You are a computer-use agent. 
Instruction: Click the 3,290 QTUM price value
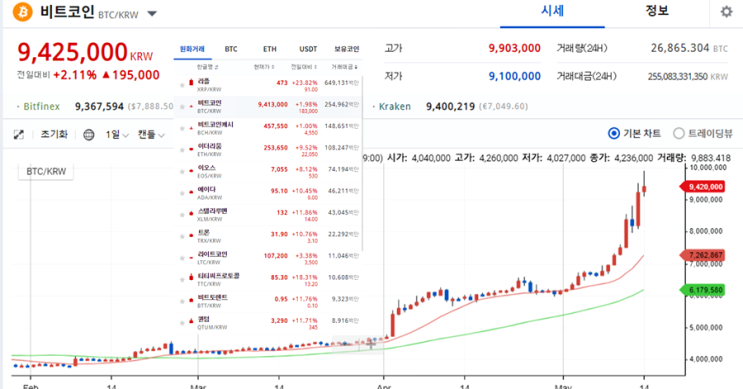click(x=279, y=321)
